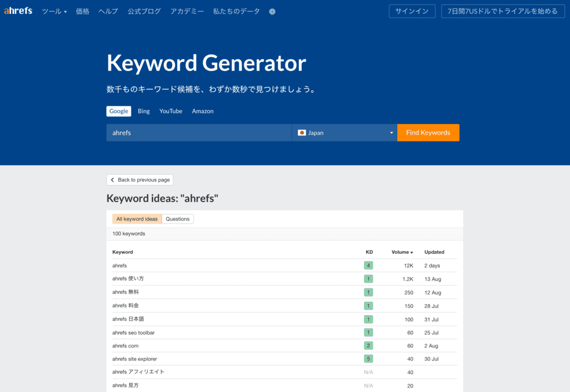Click the Japan flag icon

[302, 133]
